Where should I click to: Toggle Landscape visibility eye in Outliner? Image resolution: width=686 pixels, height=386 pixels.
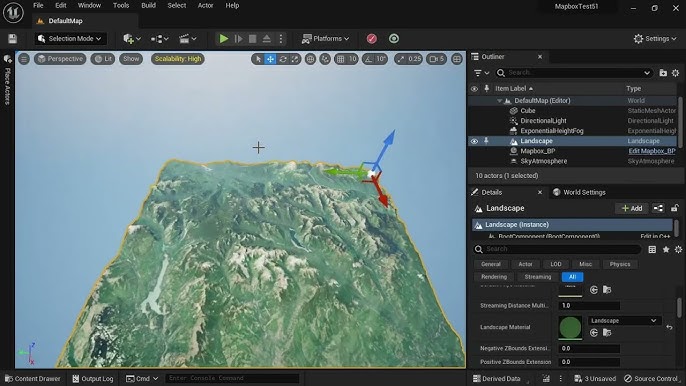474,141
